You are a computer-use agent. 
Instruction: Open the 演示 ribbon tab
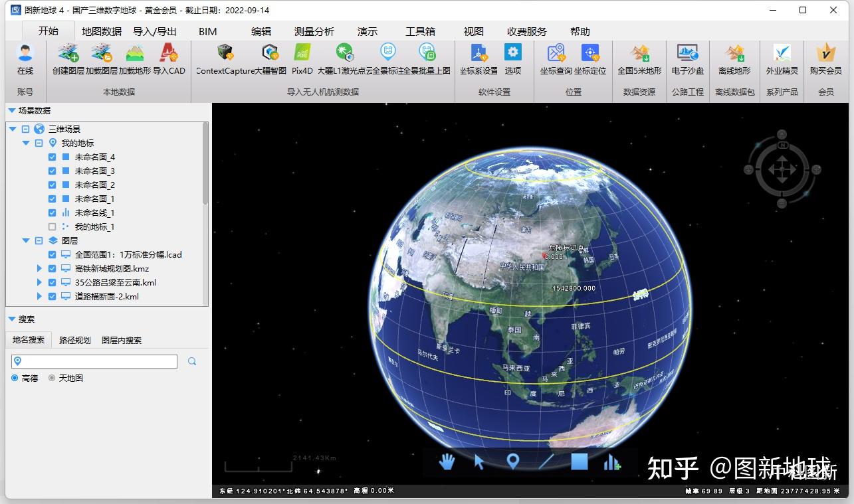pyautogui.click(x=368, y=31)
